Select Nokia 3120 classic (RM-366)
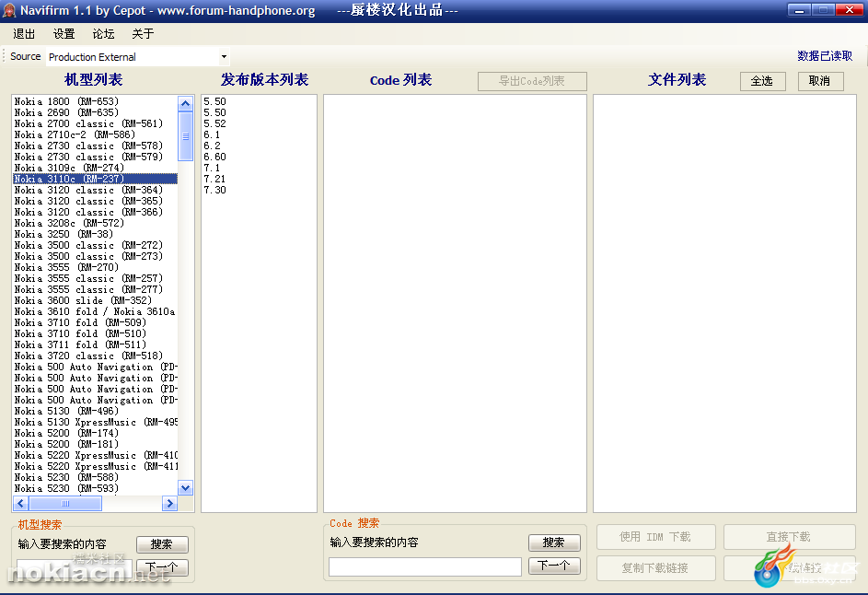868x595 pixels. click(95, 212)
